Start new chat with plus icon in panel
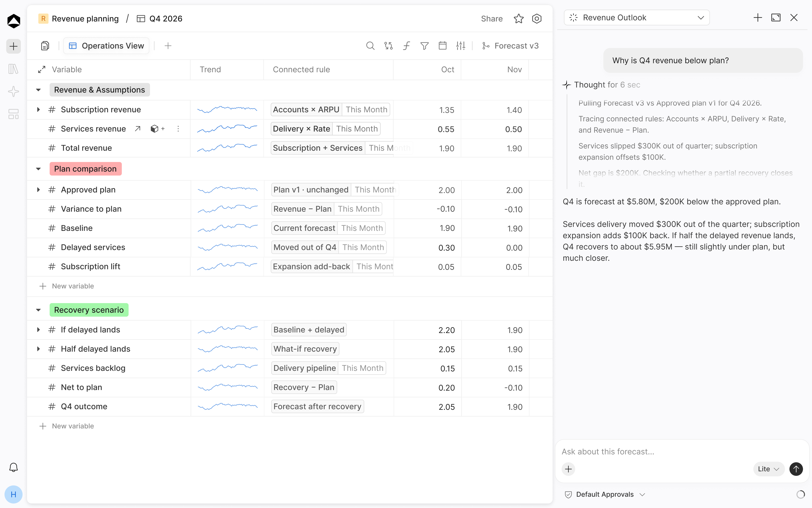The width and height of the screenshot is (812, 508). pyautogui.click(x=758, y=17)
